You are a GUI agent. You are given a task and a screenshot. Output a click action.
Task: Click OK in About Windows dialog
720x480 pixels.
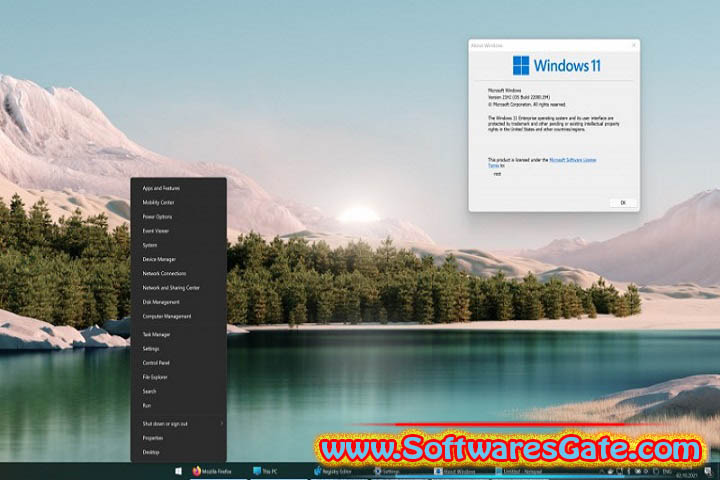tap(623, 203)
